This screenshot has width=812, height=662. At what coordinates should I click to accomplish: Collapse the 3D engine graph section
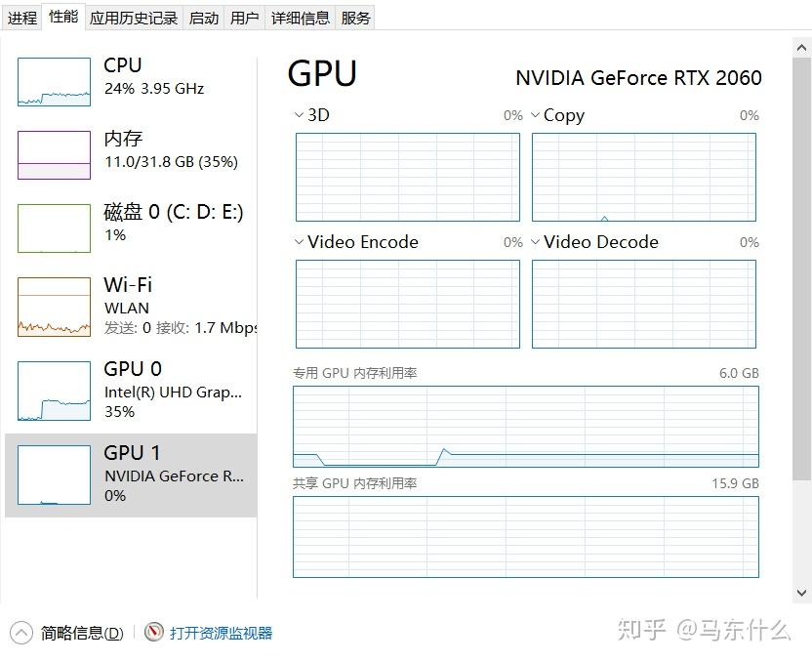coord(299,115)
